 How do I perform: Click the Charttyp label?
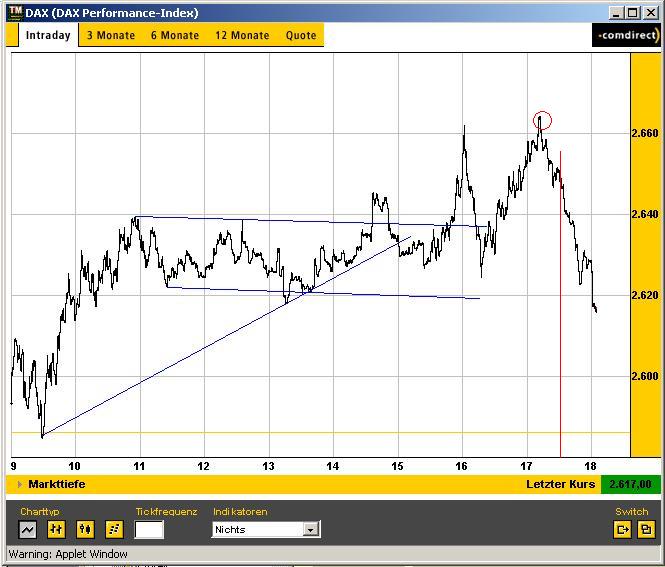pos(40,511)
